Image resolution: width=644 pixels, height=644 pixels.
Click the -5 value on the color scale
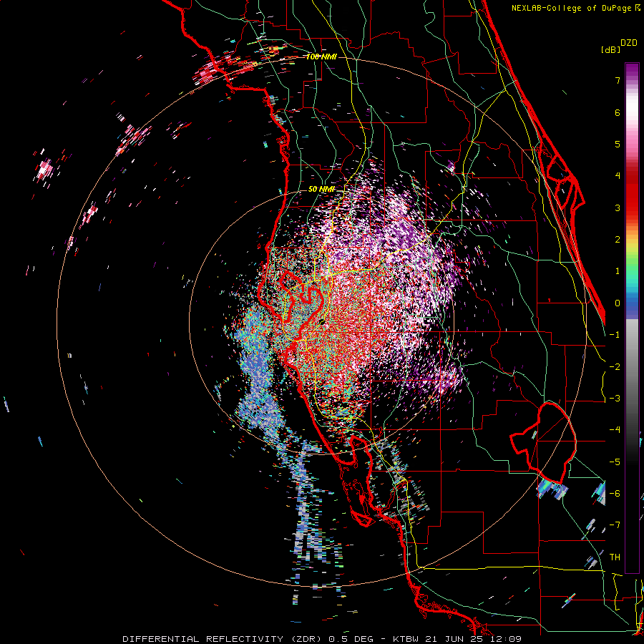pos(615,462)
